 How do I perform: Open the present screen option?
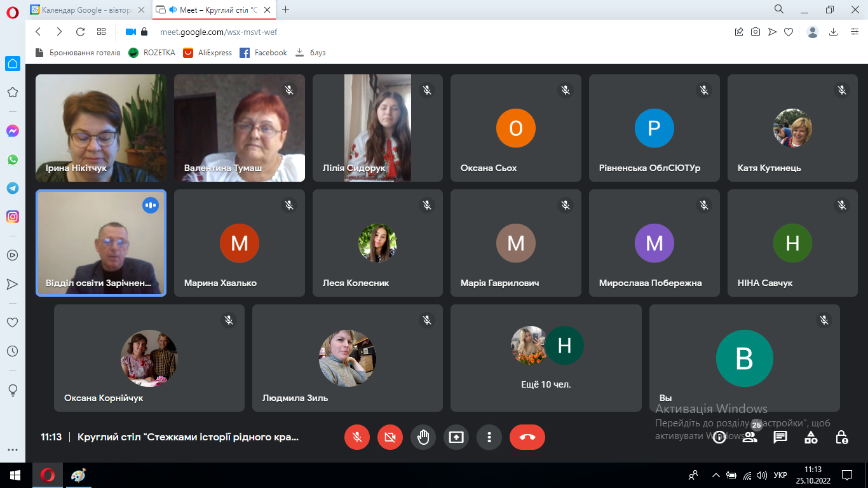point(456,437)
